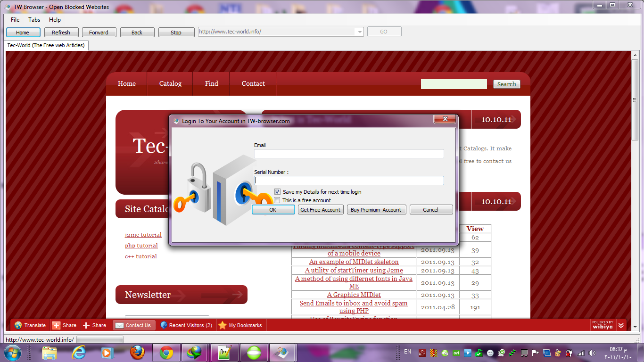The height and width of the screenshot is (362, 644).
Task: Open Windows Explorer from taskbar
Action: click(x=50, y=352)
